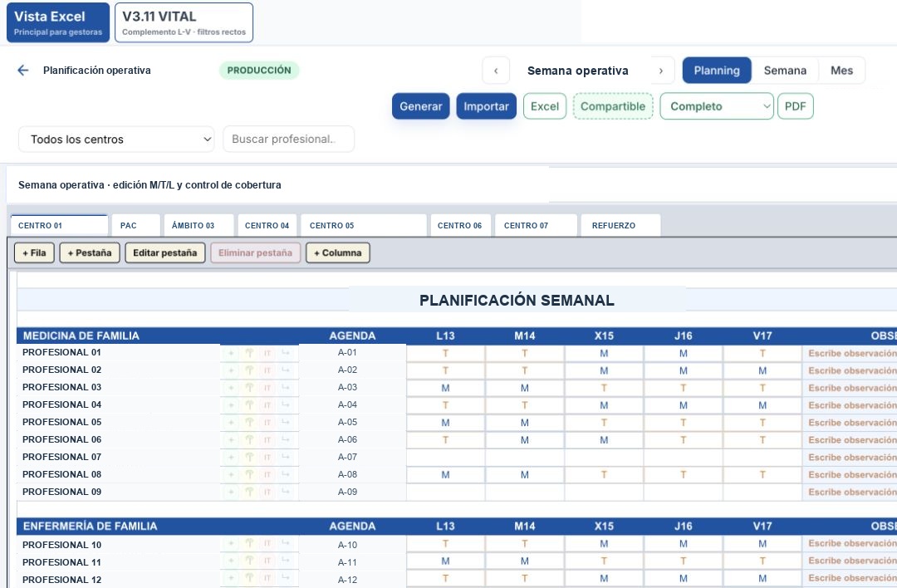The height and width of the screenshot is (588, 897).
Task: Advance to next operative week
Action: click(x=661, y=71)
